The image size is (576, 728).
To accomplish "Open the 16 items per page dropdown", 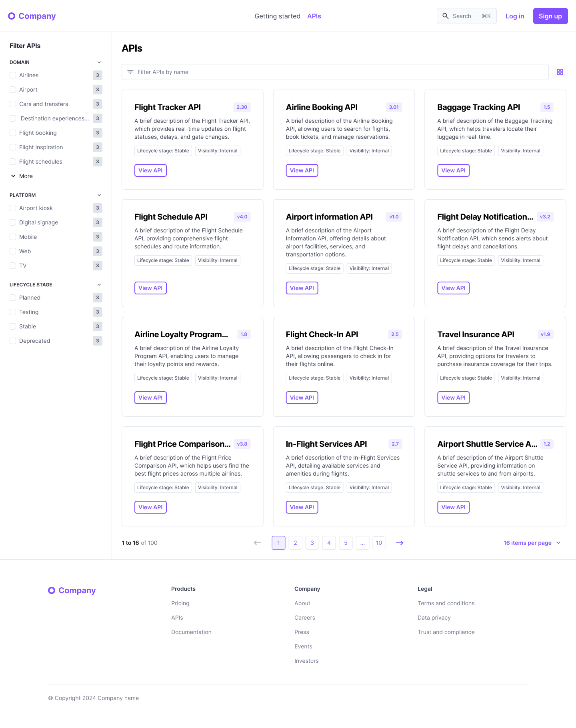I will pos(532,543).
